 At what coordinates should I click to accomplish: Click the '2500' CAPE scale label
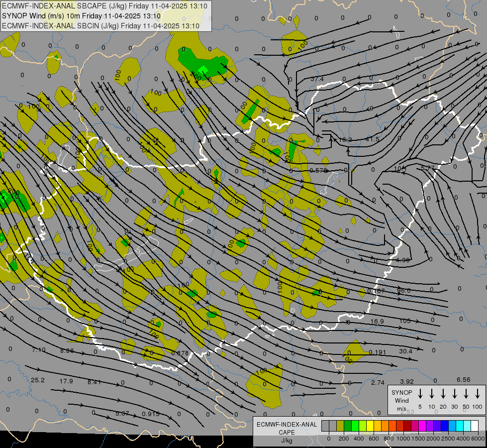448,439
